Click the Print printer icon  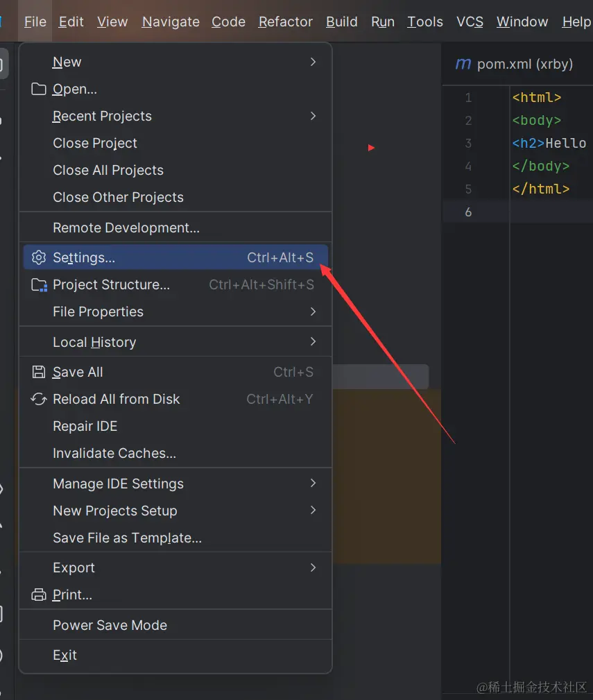39,595
